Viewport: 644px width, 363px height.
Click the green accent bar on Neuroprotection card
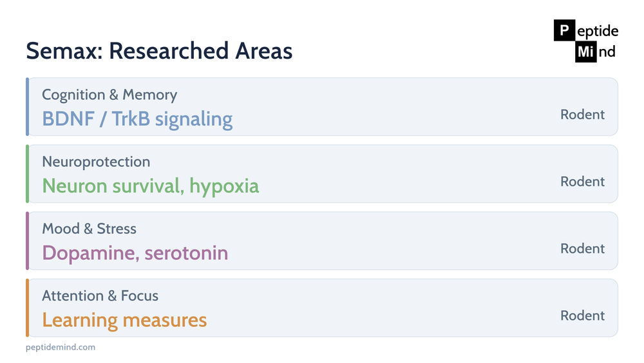click(x=27, y=173)
